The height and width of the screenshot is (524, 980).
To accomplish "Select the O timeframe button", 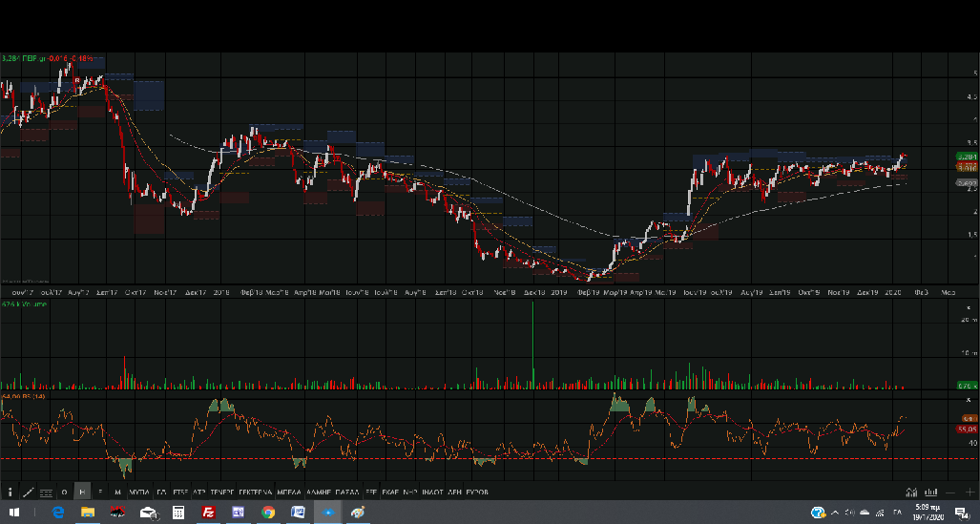I will pyautogui.click(x=65, y=492).
